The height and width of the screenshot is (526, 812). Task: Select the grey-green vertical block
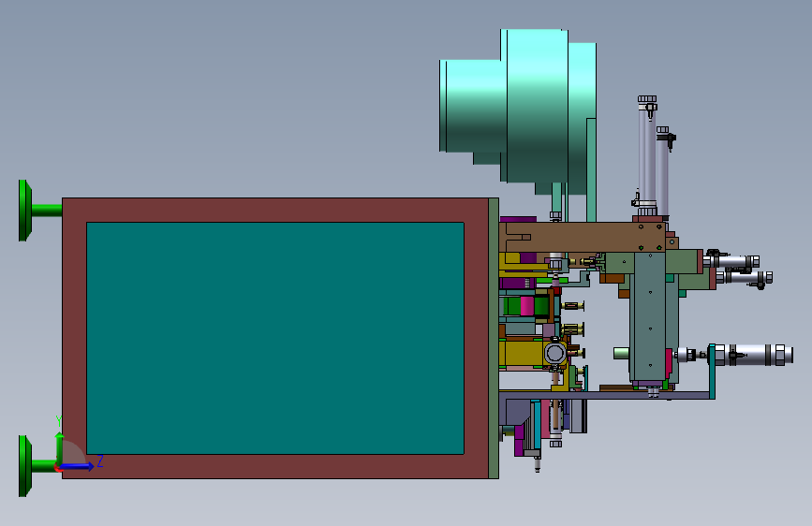pos(649,315)
